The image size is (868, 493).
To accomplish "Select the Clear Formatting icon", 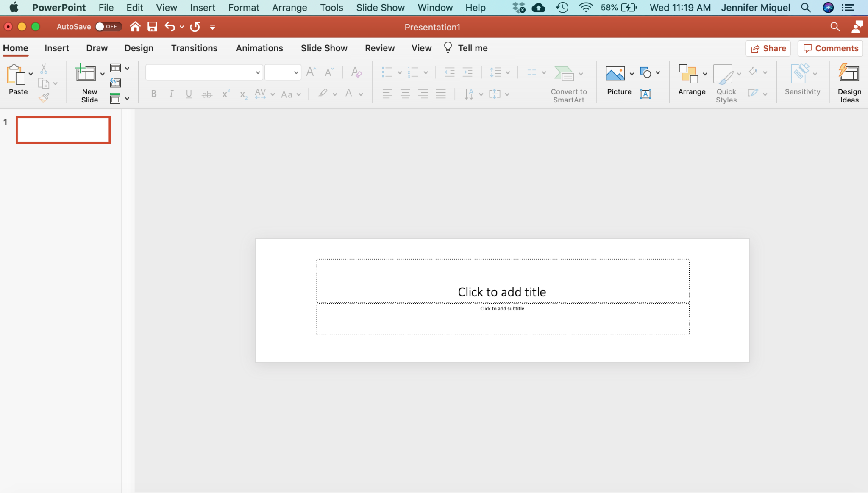I will (356, 72).
